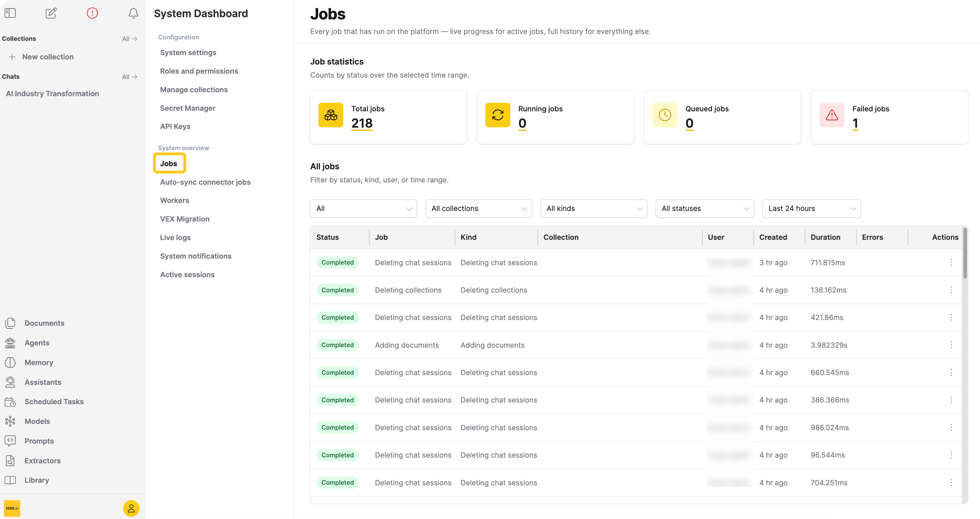Toggle the sidebar panel icon

pos(10,13)
